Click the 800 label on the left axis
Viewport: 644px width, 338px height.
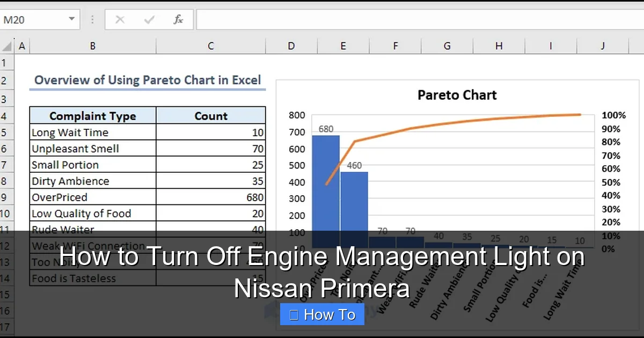[x=297, y=115]
